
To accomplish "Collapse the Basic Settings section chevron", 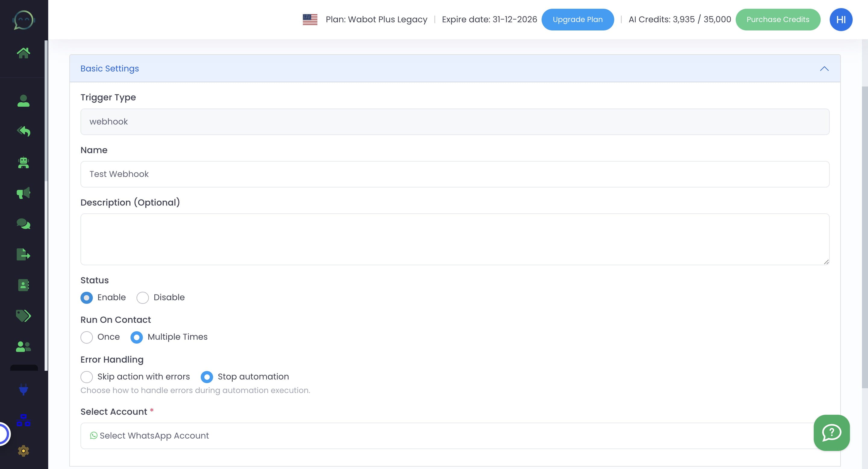I will tap(824, 69).
